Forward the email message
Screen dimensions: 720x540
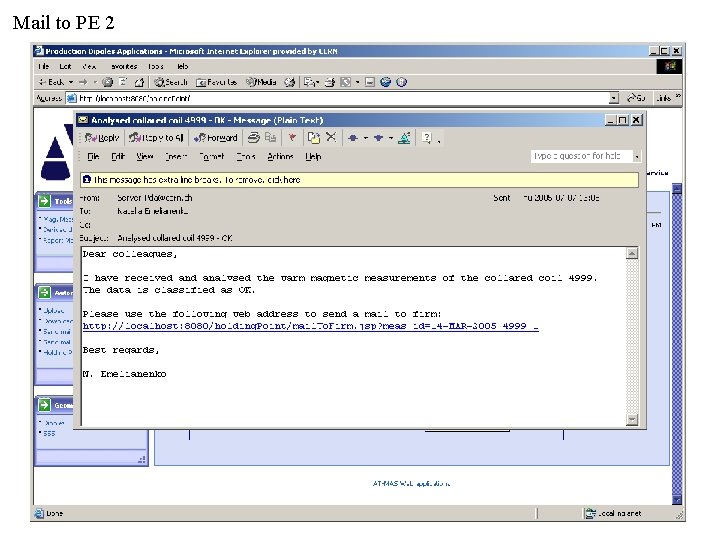(215, 138)
